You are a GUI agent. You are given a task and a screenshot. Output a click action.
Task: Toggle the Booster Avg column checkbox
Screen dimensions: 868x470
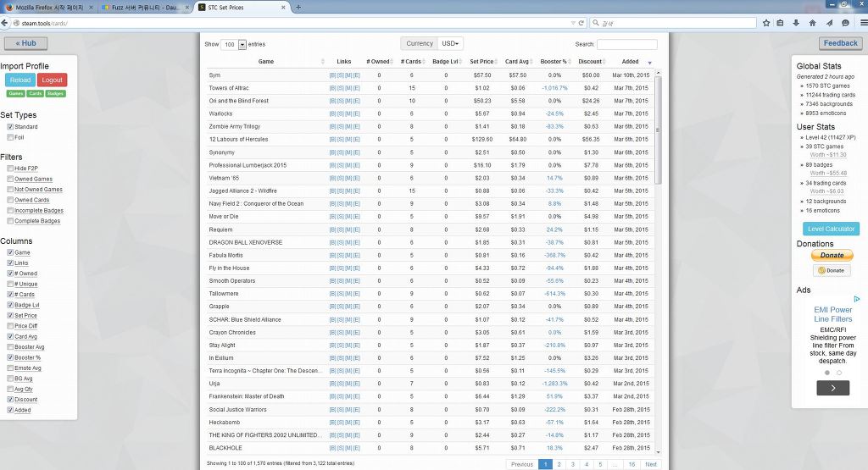tap(10, 346)
